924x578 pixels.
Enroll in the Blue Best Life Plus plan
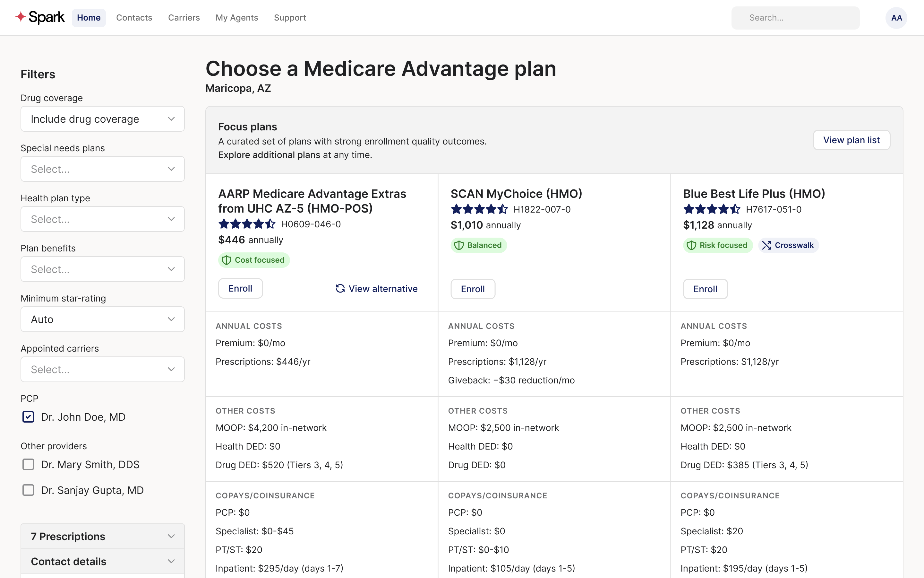pos(705,289)
